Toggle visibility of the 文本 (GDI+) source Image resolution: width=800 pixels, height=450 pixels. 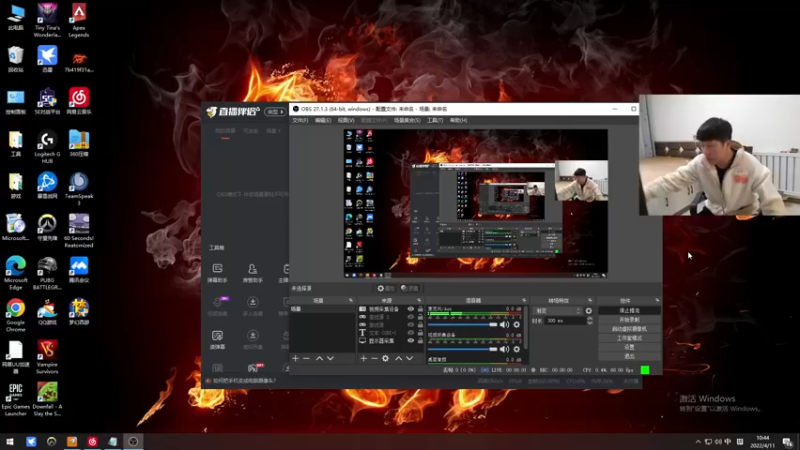(x=410, y=333)
